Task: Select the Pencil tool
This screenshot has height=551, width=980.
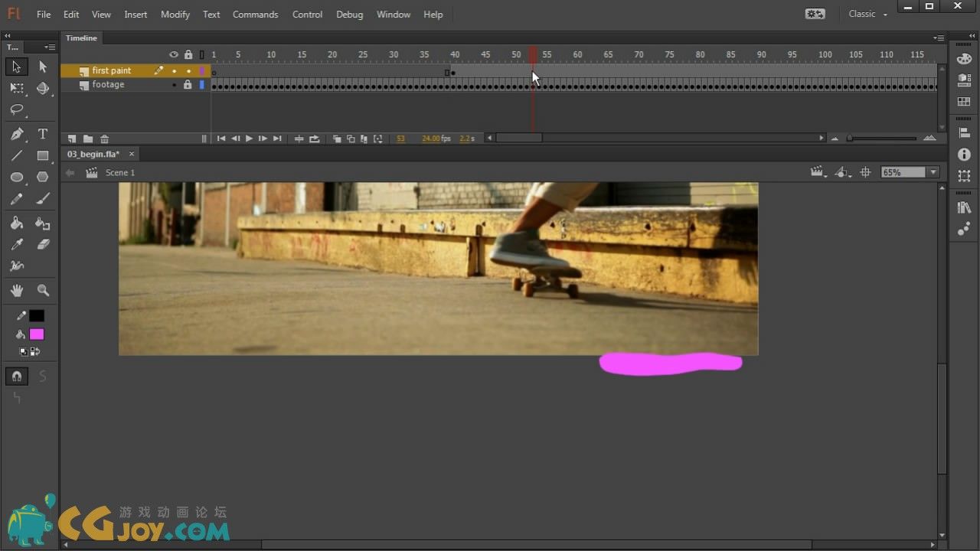Action: 16,199
